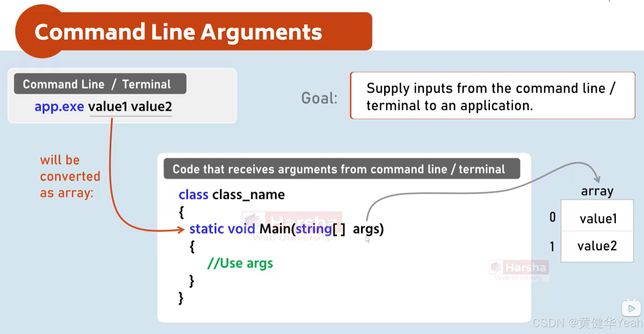Click the "array" label above the table

(597, 191)
